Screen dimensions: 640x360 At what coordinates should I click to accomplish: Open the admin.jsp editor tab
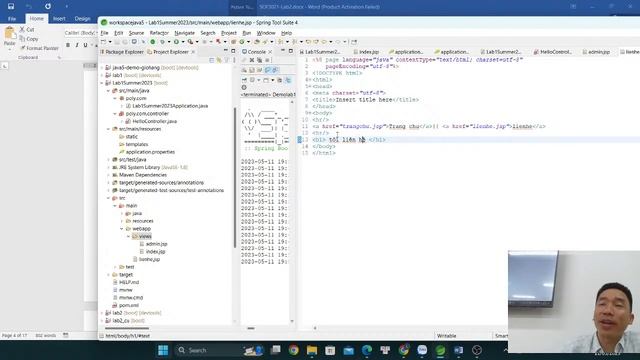(596, 52)
